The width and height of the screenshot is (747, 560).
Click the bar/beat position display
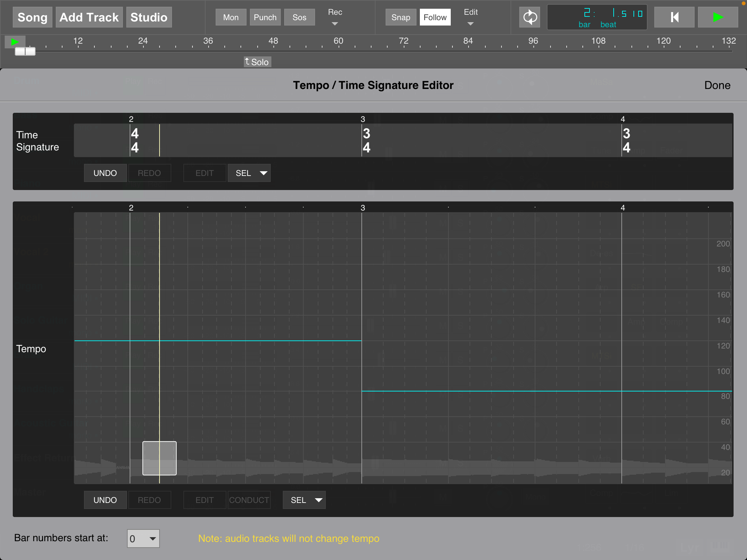(597, 17)
